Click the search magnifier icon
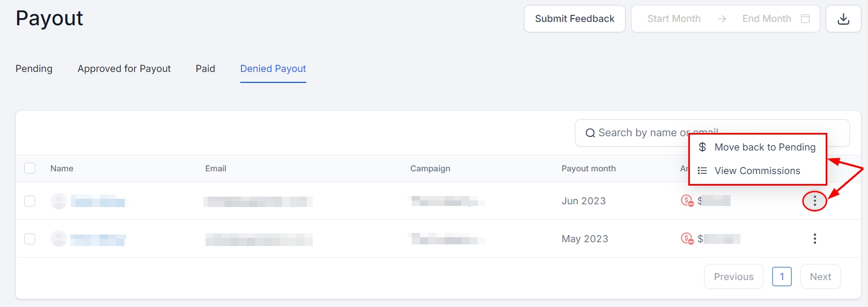The height and width of the screenshot is (307, 868). 590,133
